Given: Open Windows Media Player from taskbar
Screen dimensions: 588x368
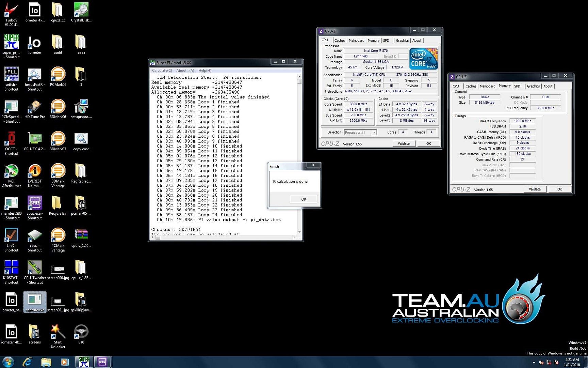Looking at the screenshot, I should (x=64, y=362).
